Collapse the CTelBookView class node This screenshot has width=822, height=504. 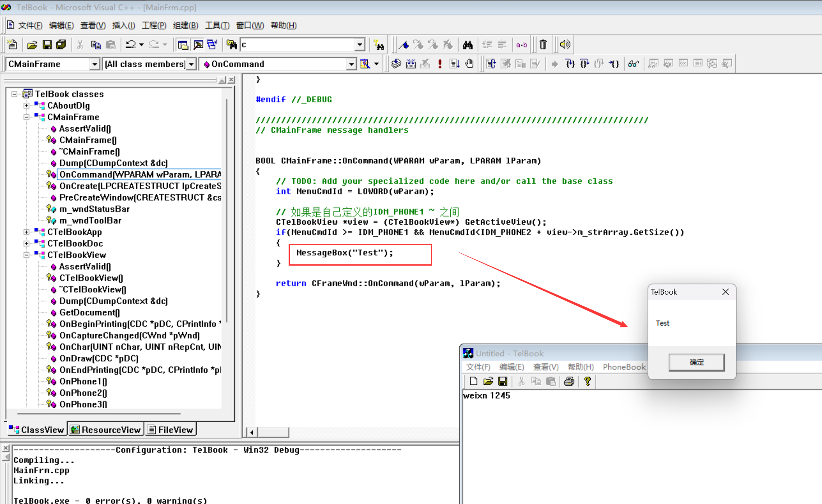[x=26, y=255]
